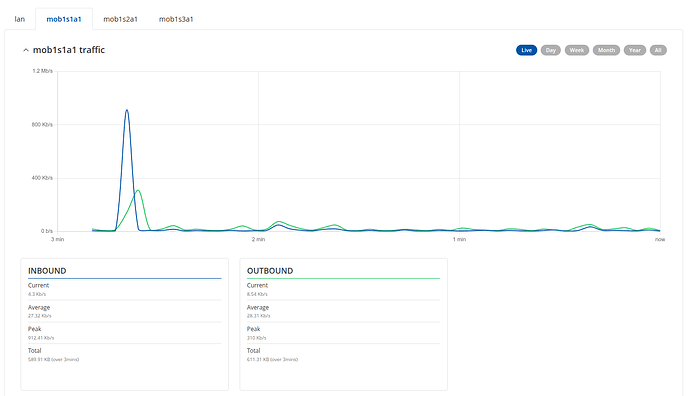The height and width of the screenshot is (396, 690).
Task: Collapse the mob1s1a1 traffic section
Action: tap(26, 50)
